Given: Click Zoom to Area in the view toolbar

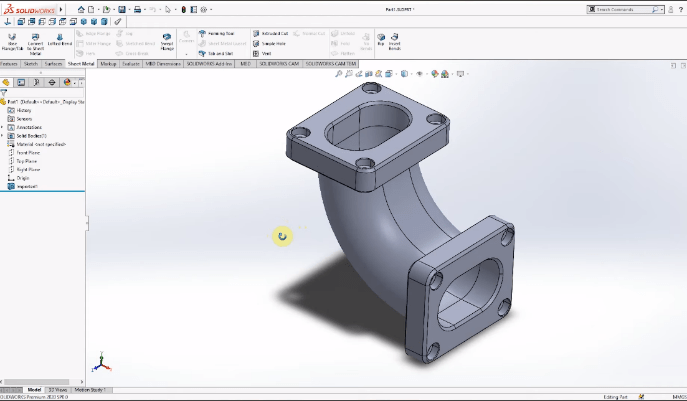Looking at the screenshot, I should [x=349, y=74].
